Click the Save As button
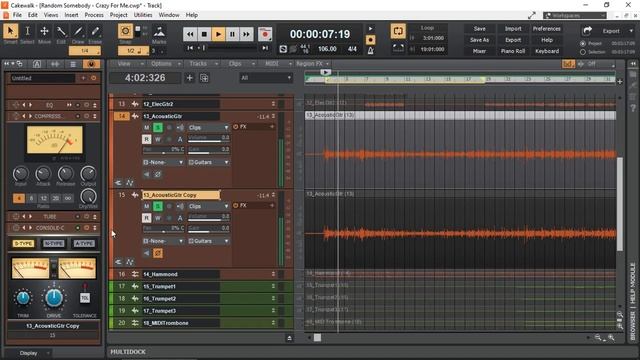The height and width of the screenshot is (360, 640). coord(480,40)
